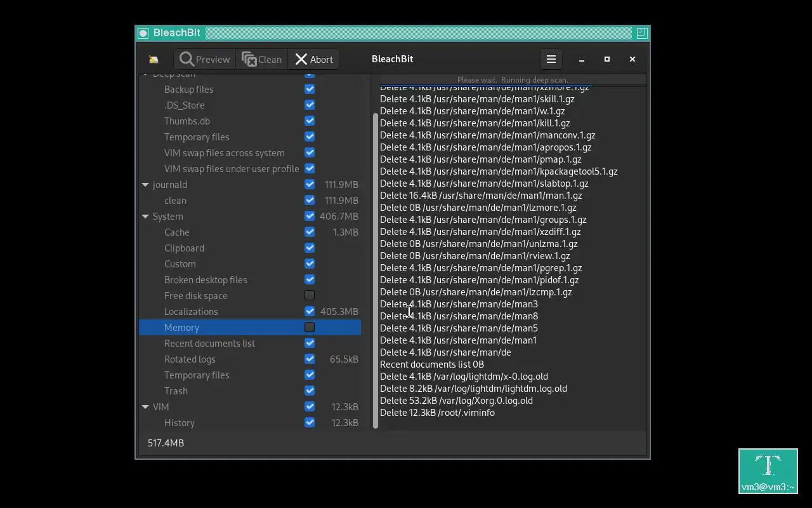Select the VIM History row
The height and width of the screenshot is (508, 812).
[x=250, y=422]
